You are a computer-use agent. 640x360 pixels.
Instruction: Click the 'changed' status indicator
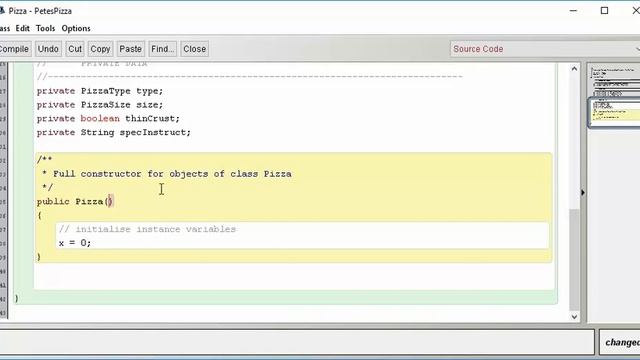622,342
